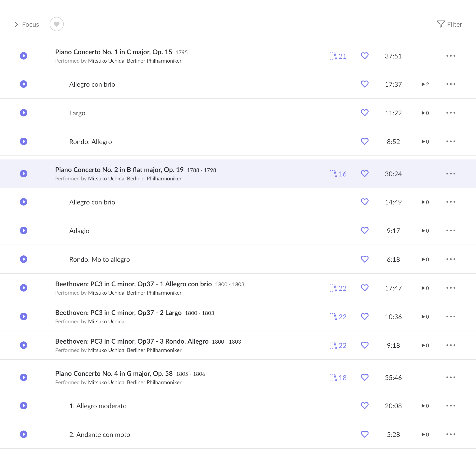
Task: Play Piano Concerto No. 1 in C major
Action: click(23, 56)
